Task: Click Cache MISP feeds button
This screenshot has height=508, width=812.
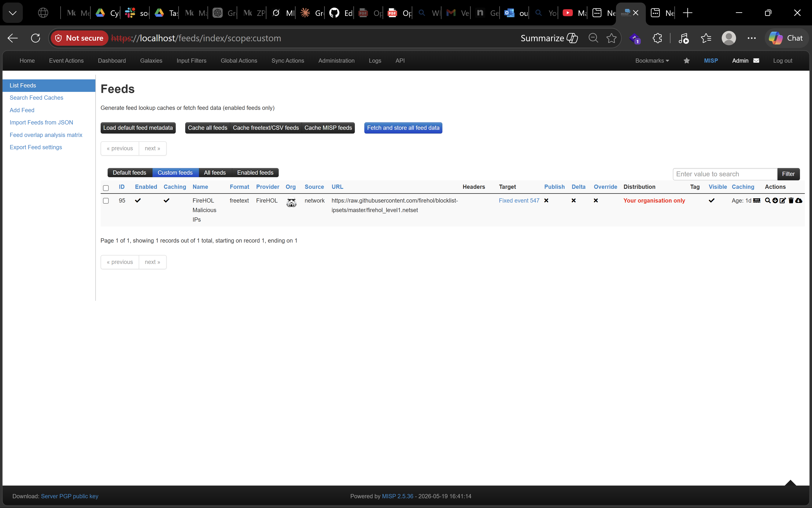Action: pyautogui.click(x=328, y=128)
